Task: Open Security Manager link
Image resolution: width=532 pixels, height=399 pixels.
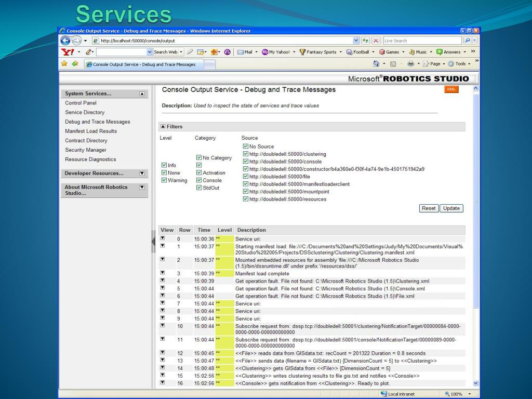Action: coord(86,150)
